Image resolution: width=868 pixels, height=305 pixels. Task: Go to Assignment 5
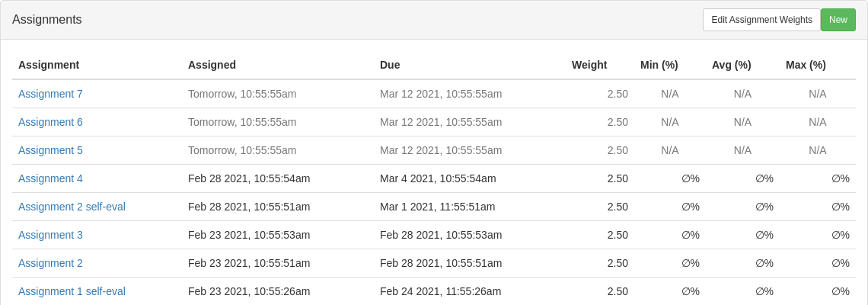[50, 150]
